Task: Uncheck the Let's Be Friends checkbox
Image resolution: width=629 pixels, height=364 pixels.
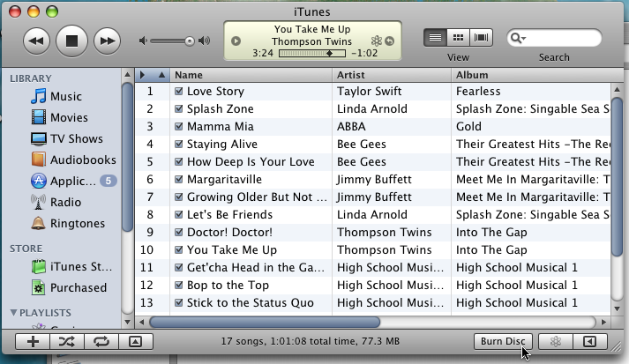Action: pos(179,215)
